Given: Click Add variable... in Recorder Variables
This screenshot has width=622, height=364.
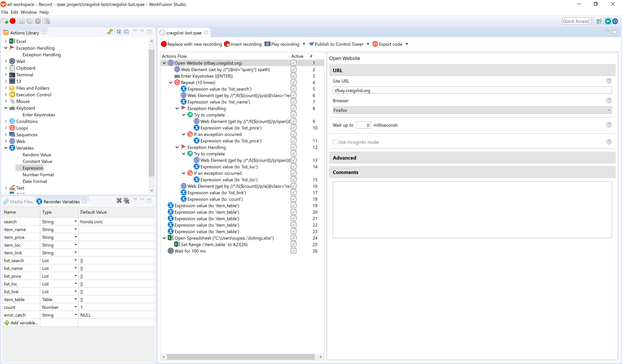Looking at the screenshot, I should tap(21, 323).
